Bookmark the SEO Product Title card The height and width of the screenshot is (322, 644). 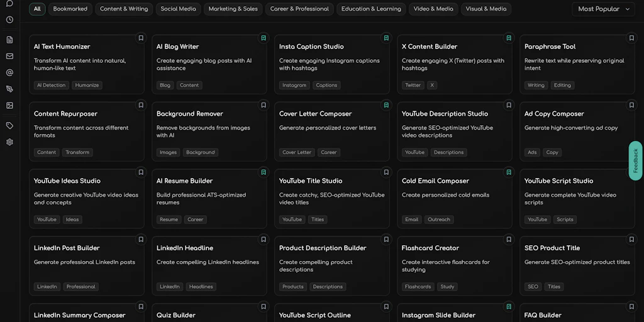[x=631, y=240]
